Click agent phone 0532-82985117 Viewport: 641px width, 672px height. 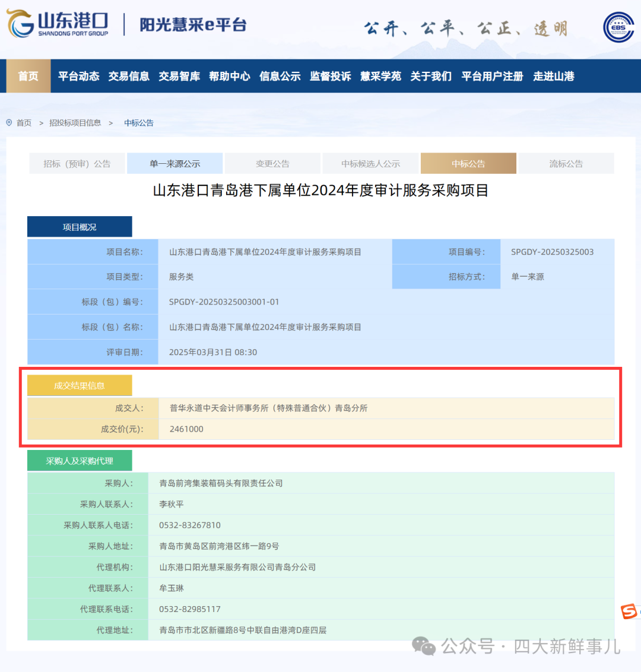[190, 609]
